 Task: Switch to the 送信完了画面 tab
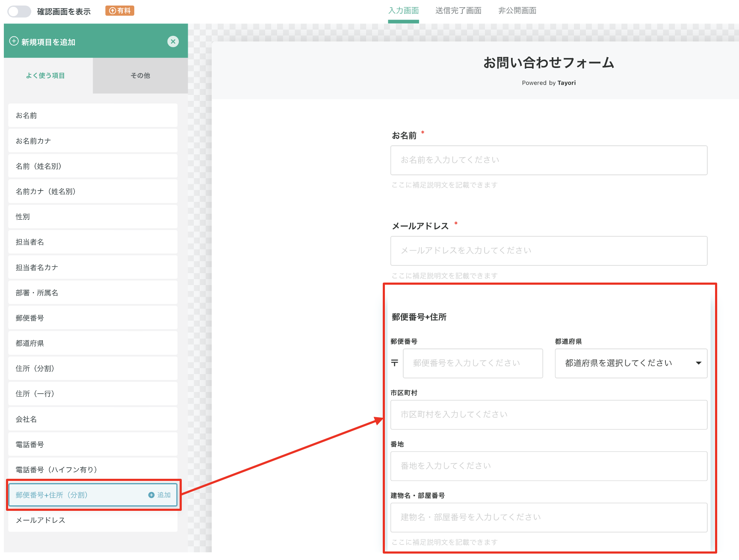pos(458,11)
